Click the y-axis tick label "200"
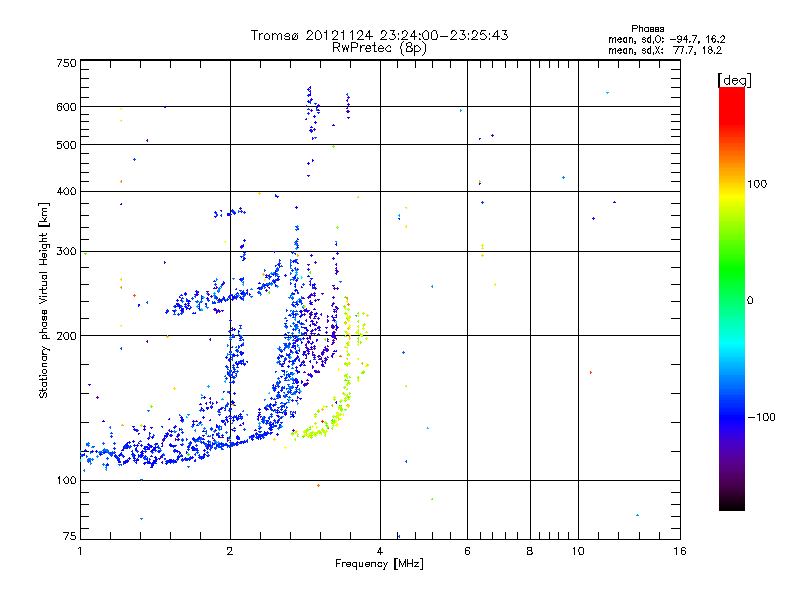Image resolution: width=800 pixels, height=600 pixels. tap(66, 336)
